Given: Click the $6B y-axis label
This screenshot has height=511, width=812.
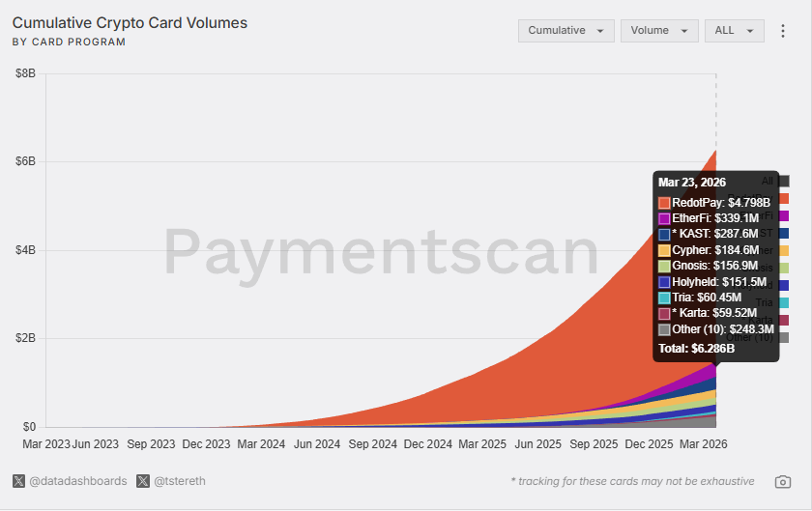Looking at the screenshot, I should click(25, 161).
